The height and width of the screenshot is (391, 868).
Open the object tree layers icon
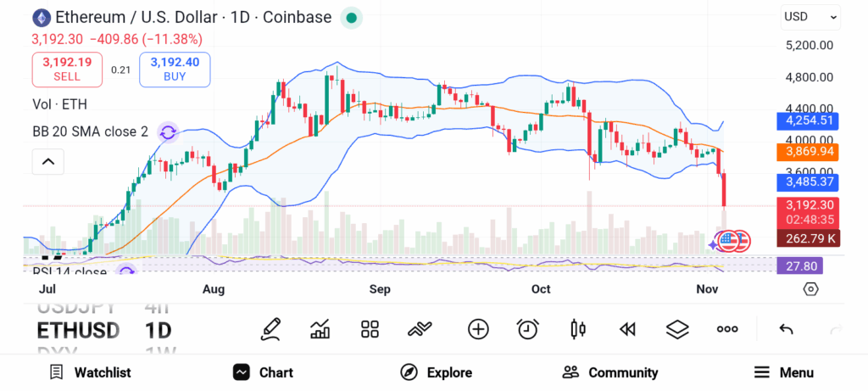click(677, 329)
